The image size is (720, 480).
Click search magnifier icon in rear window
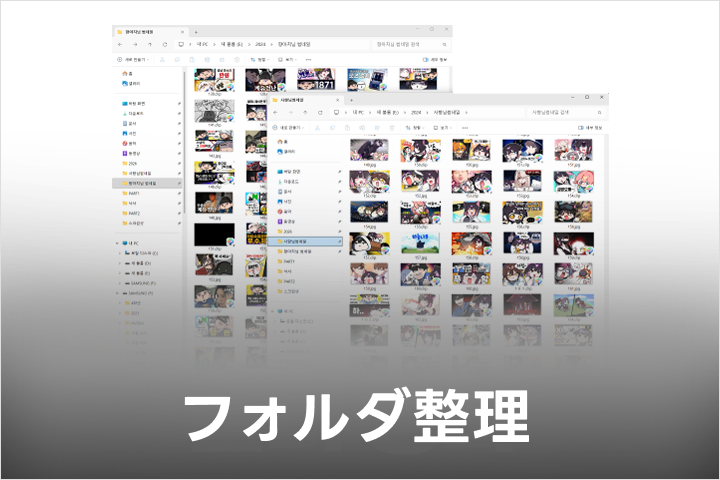444,45
